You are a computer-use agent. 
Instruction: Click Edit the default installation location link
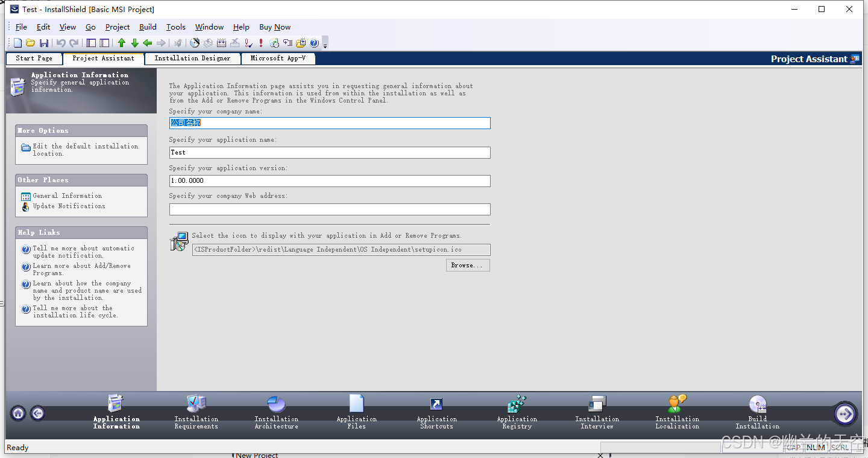86,150
